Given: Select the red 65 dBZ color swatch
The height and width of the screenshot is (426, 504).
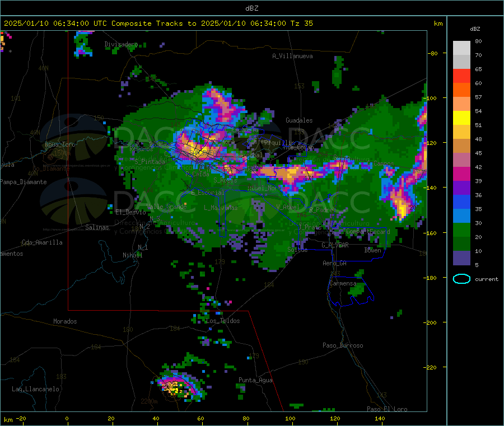Looking at the screenshot, I should click(x=461, y=76).
